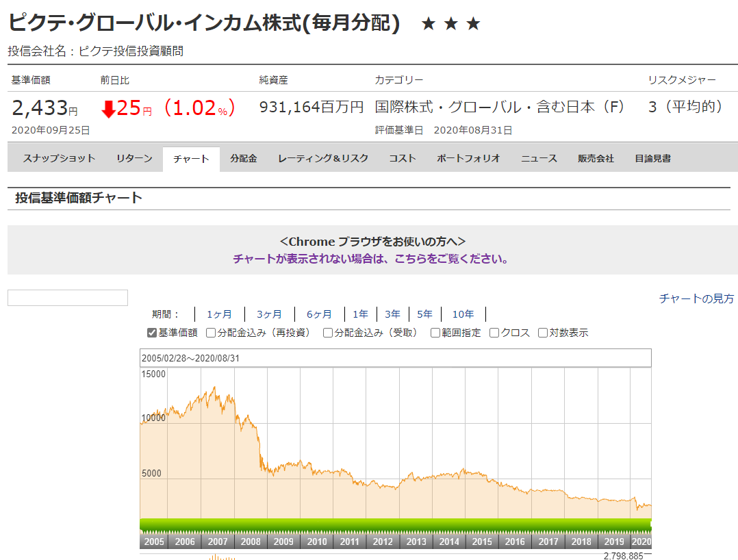Select 2014 on the chart timeline

[x=449, y=542]
